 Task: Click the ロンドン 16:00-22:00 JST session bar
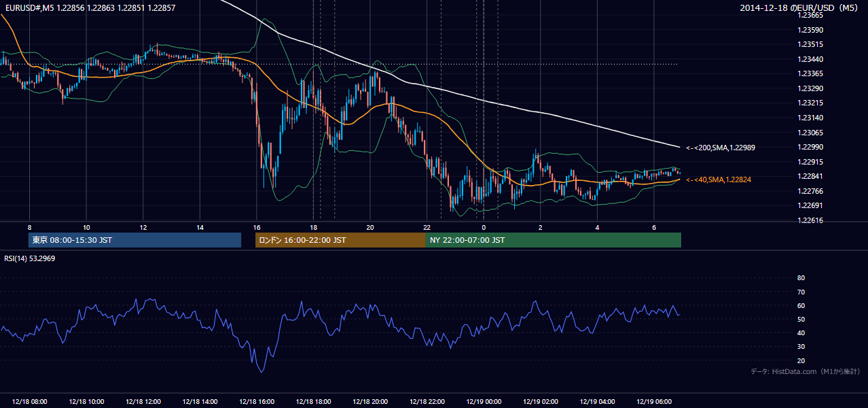(340, 240)
